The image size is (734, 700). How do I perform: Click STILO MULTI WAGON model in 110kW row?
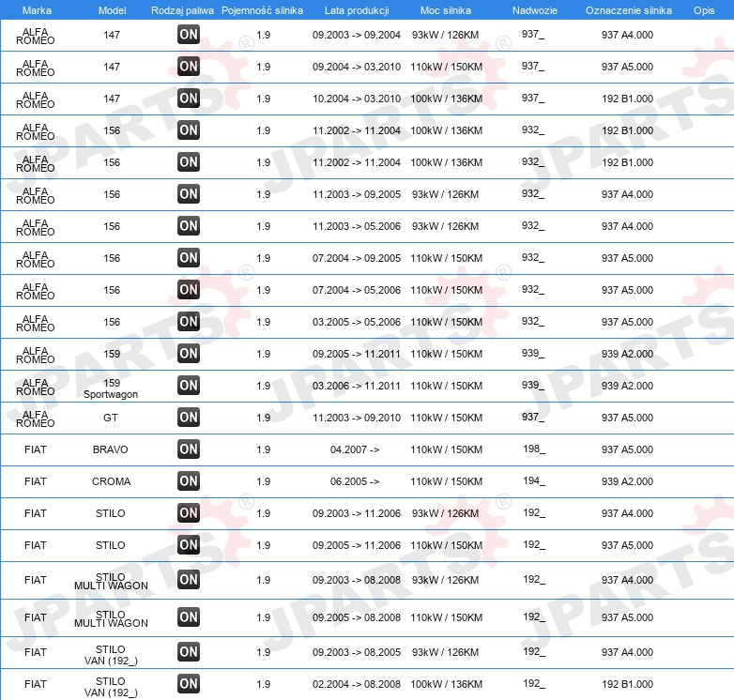point(111,618)
